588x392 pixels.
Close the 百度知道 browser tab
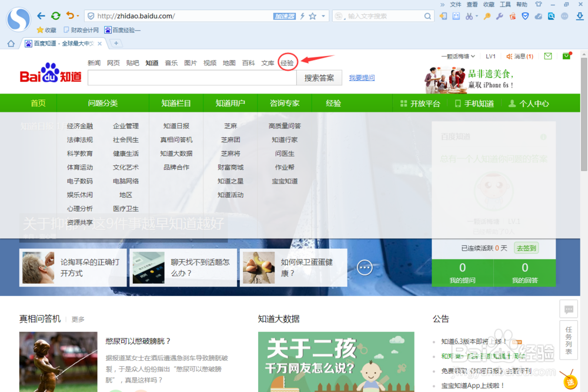100,44
